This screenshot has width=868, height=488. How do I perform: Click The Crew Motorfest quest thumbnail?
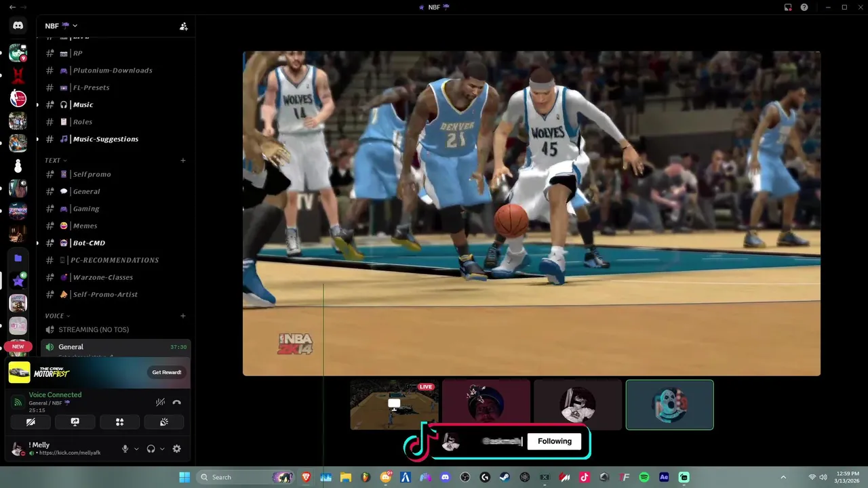pyautogui.click(x=19, y=372)
